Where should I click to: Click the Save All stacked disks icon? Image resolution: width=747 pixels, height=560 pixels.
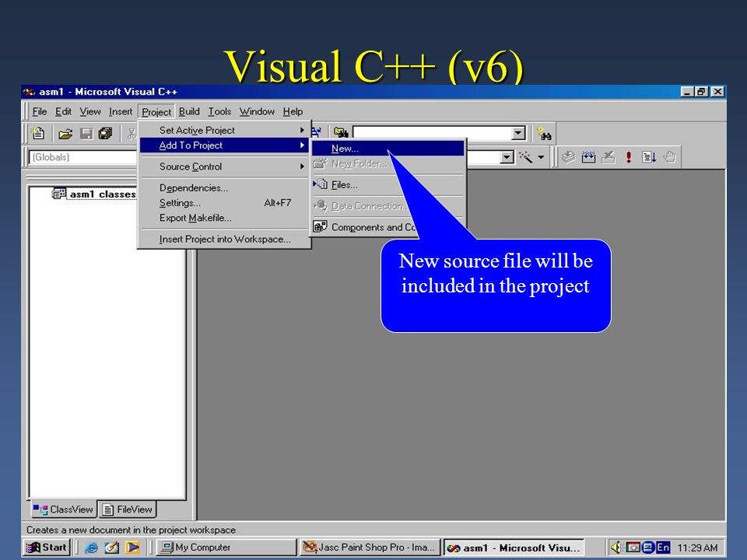[x=105, y=134]
